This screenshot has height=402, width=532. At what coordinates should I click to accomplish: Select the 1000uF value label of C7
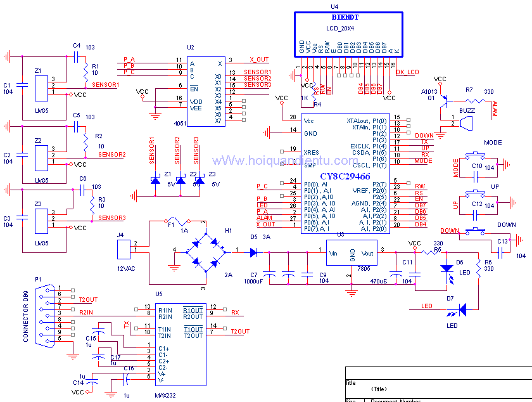(253, 281)
